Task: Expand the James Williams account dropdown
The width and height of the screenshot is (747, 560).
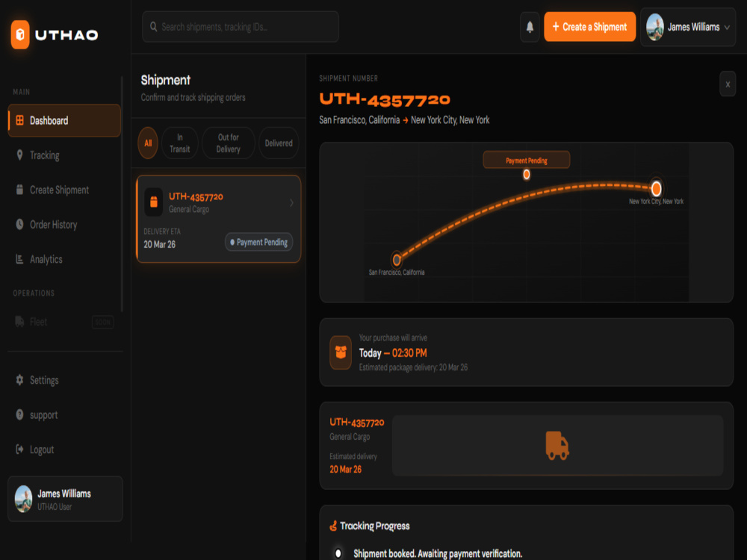Action: (688, 27)
